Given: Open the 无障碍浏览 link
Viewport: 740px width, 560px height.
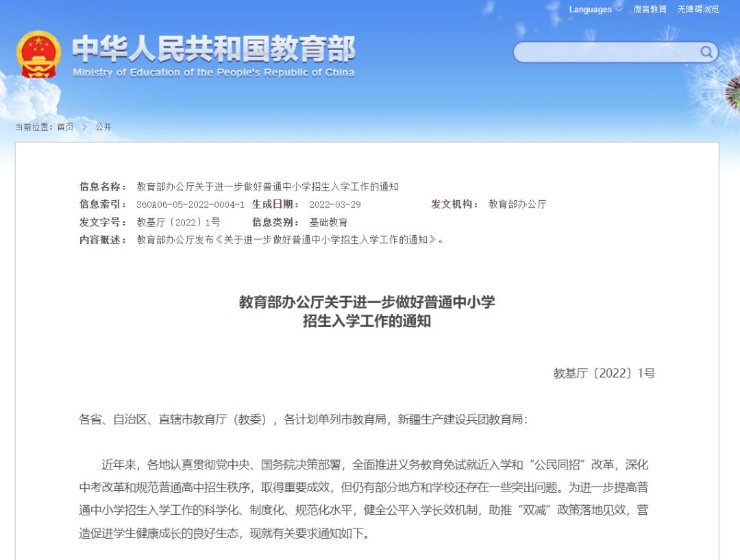Looking at the screenshot, I should 698,10.
